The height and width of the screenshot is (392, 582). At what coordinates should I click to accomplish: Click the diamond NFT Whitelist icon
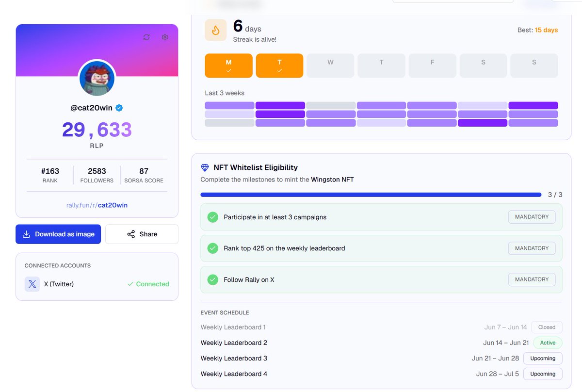[x=205, y=167]
